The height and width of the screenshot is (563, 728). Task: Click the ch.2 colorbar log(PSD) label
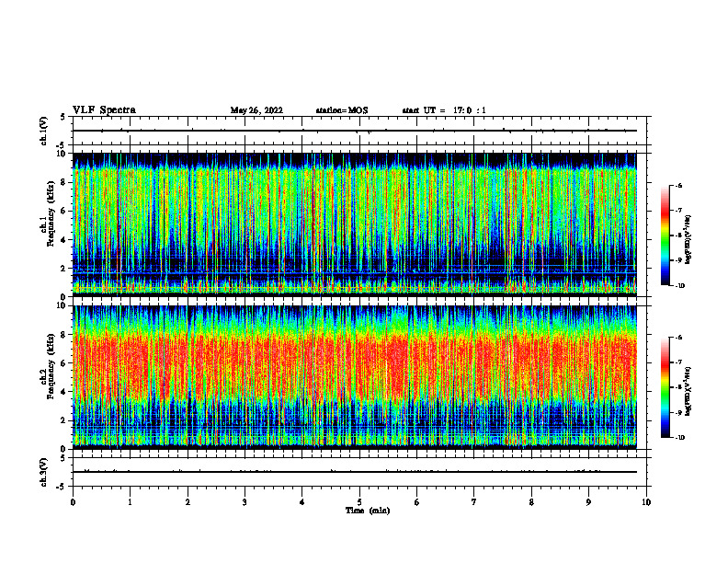pos(688,392)
